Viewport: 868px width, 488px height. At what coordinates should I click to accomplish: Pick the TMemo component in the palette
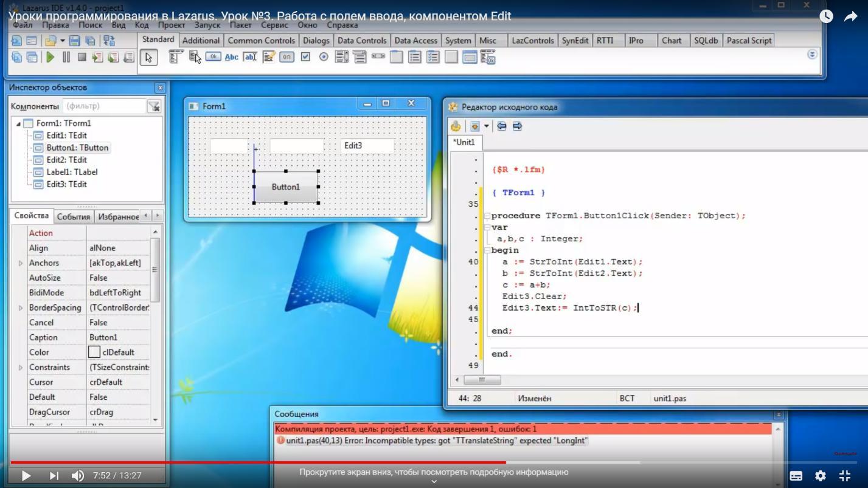pyautogui.click(x=268, y=57)
